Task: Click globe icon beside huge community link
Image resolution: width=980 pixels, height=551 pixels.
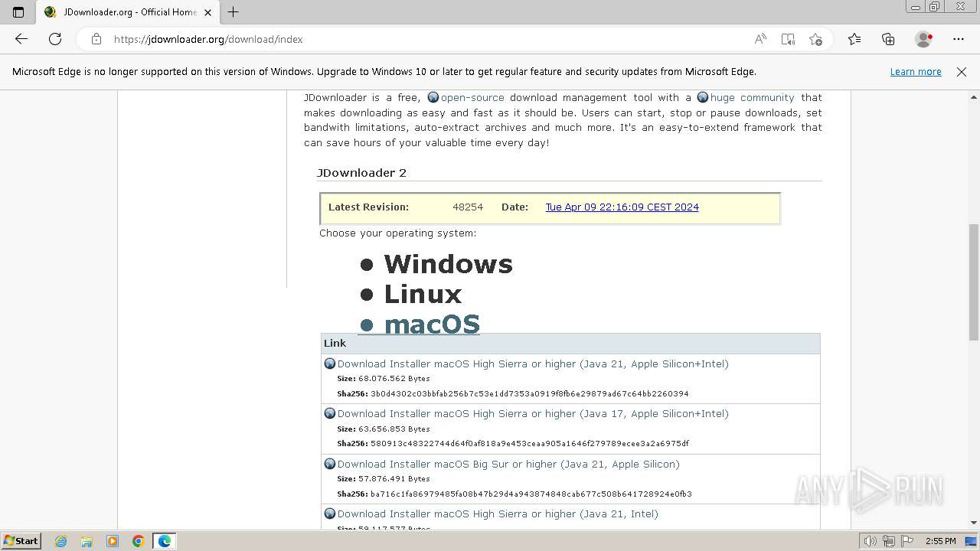Action: click(703, 97)
